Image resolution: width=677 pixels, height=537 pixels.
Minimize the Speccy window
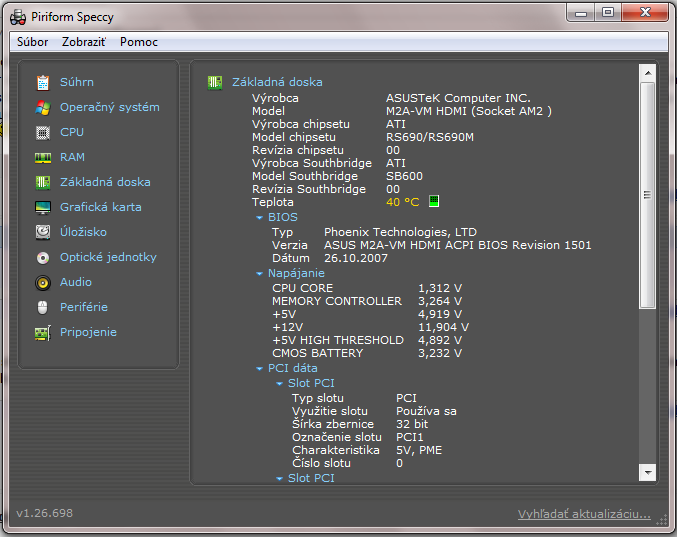581,13
